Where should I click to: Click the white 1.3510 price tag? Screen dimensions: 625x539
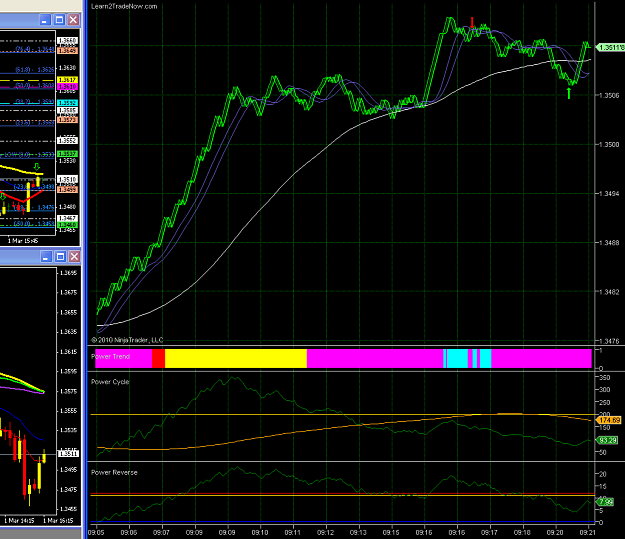[67, 179]
